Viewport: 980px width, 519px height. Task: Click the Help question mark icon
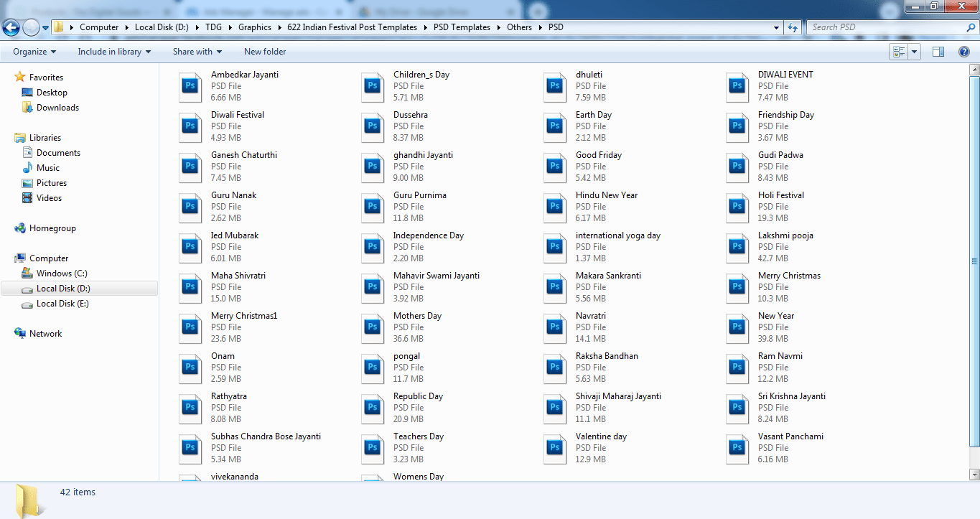pyautogui.click(x=964, y=52)
